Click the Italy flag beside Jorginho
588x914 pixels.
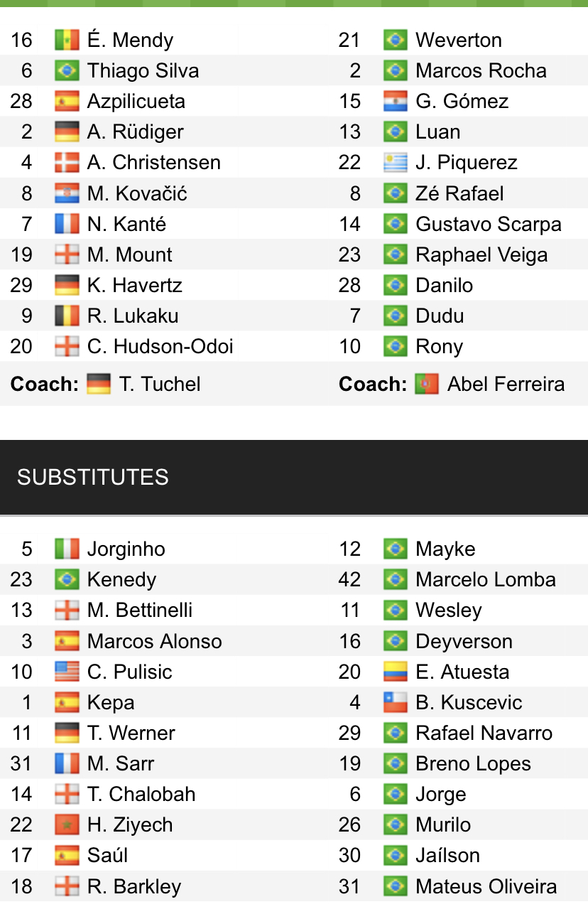[x=67, y=549]
